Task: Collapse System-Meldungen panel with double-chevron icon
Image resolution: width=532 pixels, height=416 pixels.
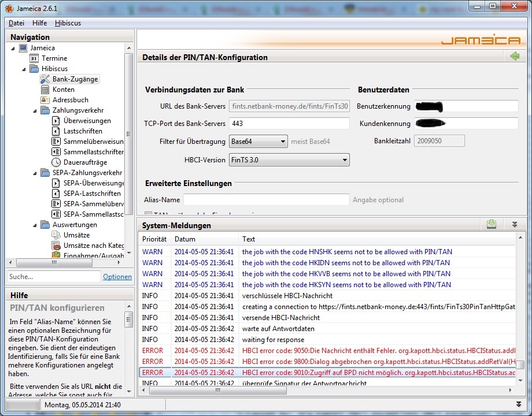Action: [514, 224]
